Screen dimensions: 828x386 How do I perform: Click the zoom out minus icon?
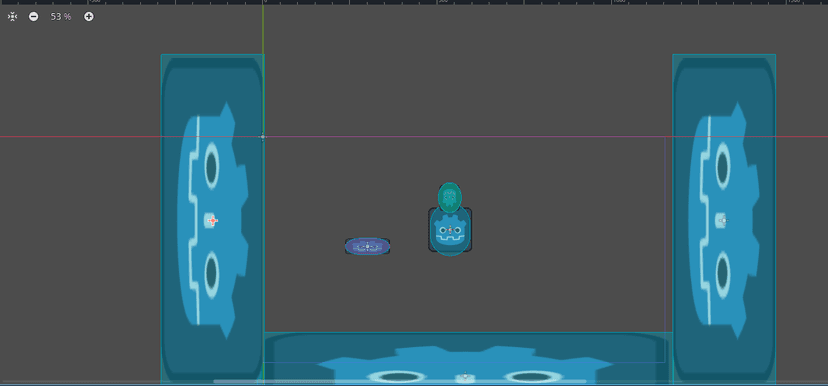tap(33, 16)
